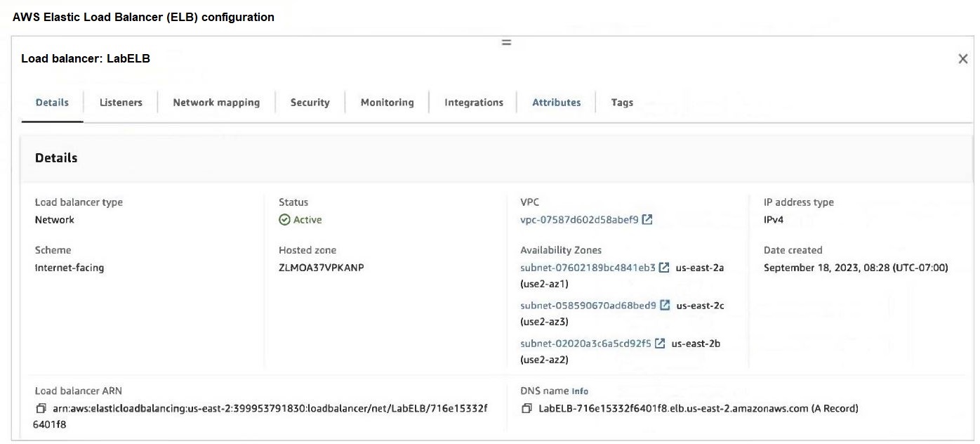The width and height of the screenshot is (980, 444).
Task: Grab the panel resize handle at top
Action: coord(505,43)
